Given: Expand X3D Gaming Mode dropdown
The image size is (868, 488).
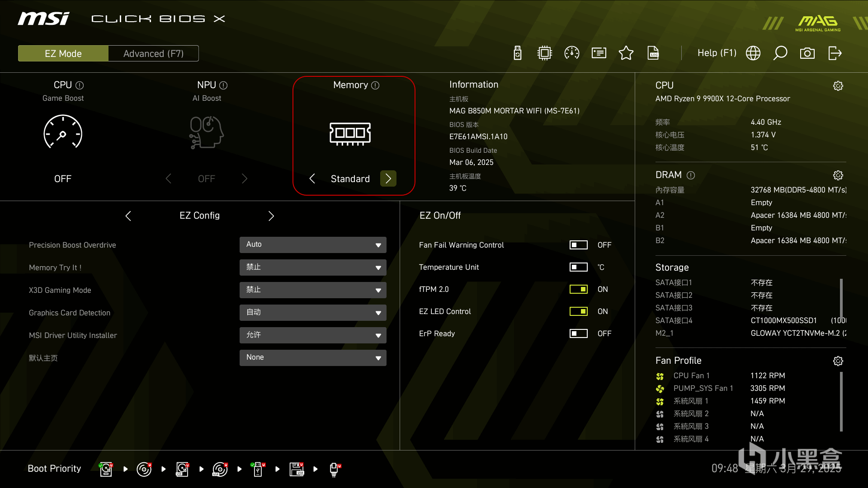Looking at the screenshot, I should click(313, 290).
